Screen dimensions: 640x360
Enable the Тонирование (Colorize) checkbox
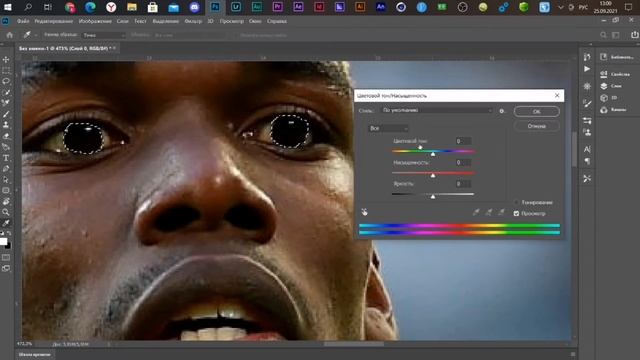pos(516,202)
